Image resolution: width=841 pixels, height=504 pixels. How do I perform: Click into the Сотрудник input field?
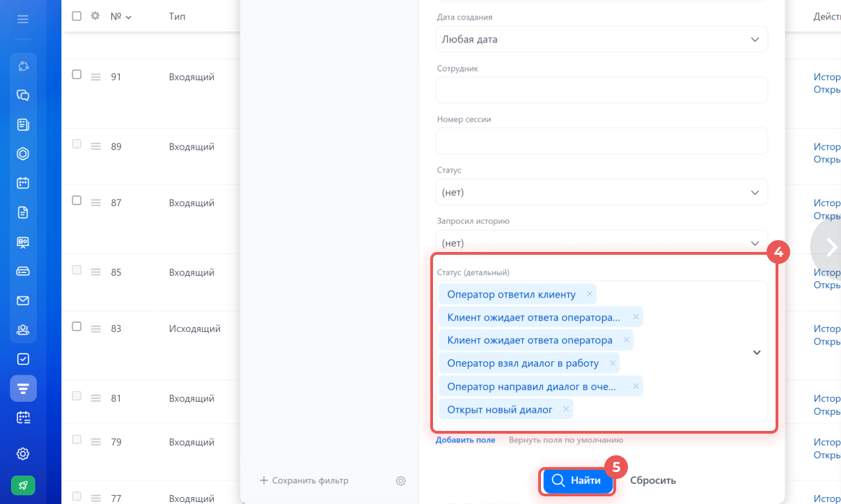[602, 90]
